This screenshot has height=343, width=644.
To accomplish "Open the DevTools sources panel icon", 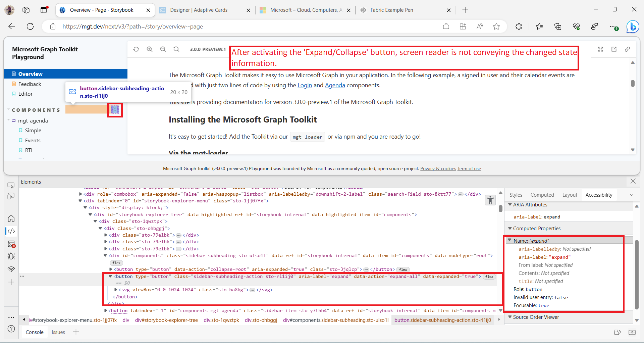I will (x=11, y=231).
